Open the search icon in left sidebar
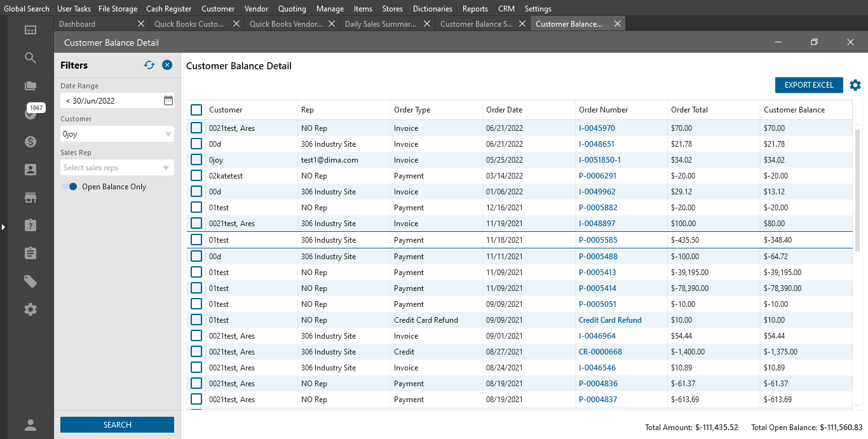Viewport: 868px width, 439px height. 30,58
